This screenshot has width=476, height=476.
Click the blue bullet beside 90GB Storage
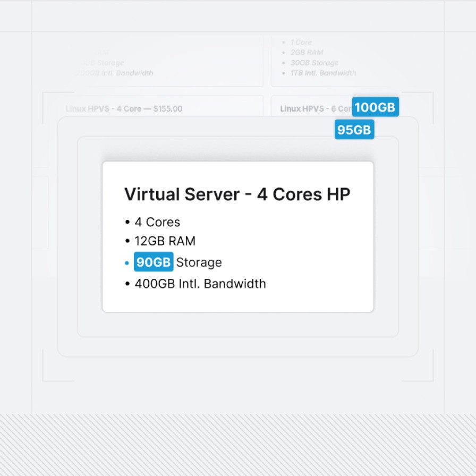[126, 263]
